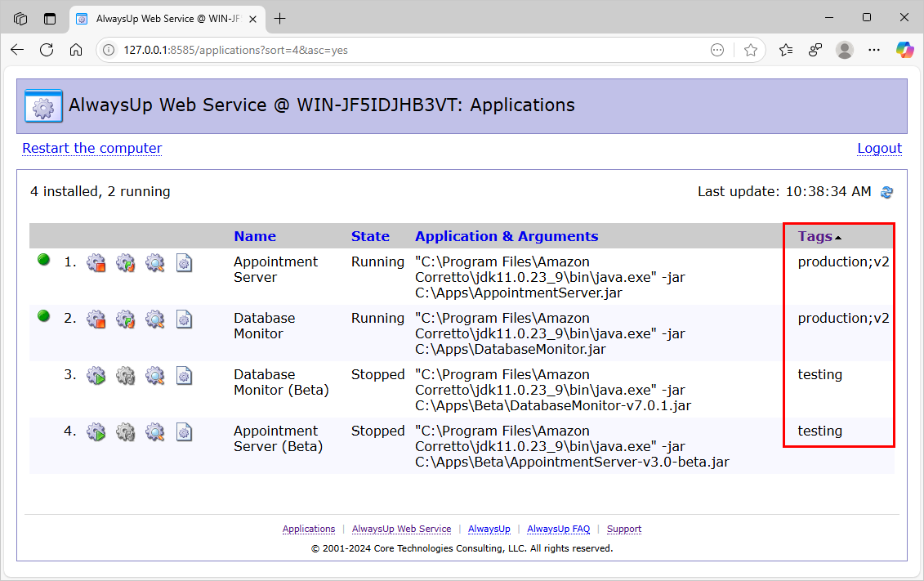Close the AlwaysUp Web Service tab
Image resolution: width=924 pixels, height=581 pixels.
pos(252,19)
